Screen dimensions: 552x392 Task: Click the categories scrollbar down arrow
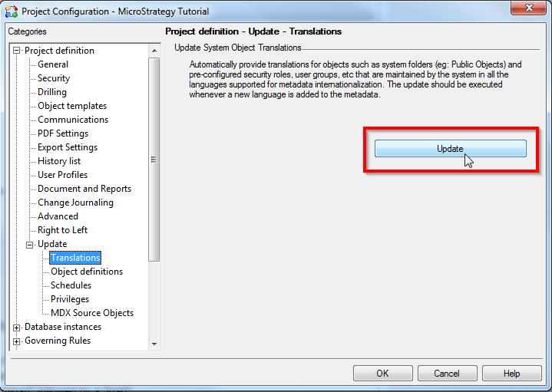pyautogui.click(x=154, y=344)
